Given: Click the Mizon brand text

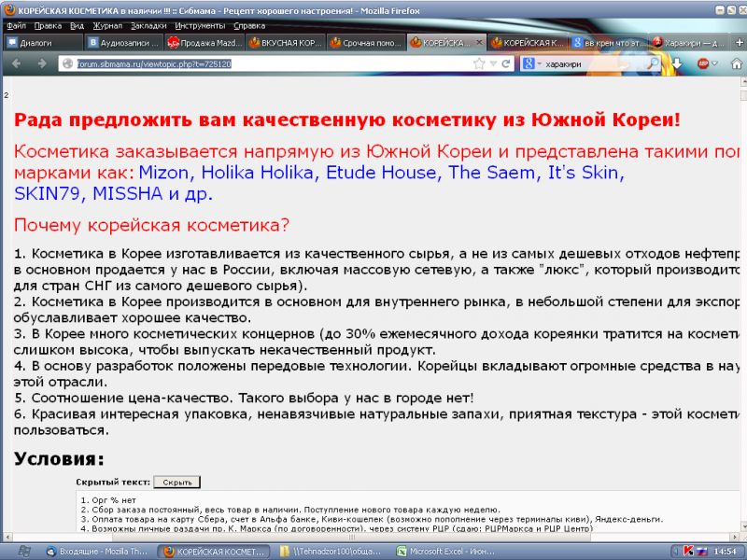Looking at the screenshot, I should 163,173.
